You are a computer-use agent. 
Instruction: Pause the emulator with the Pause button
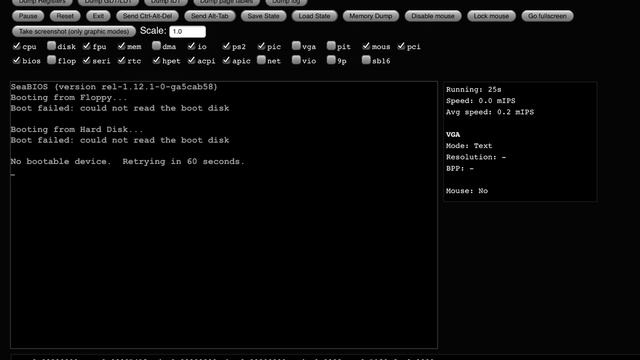(x=28, y=16)
